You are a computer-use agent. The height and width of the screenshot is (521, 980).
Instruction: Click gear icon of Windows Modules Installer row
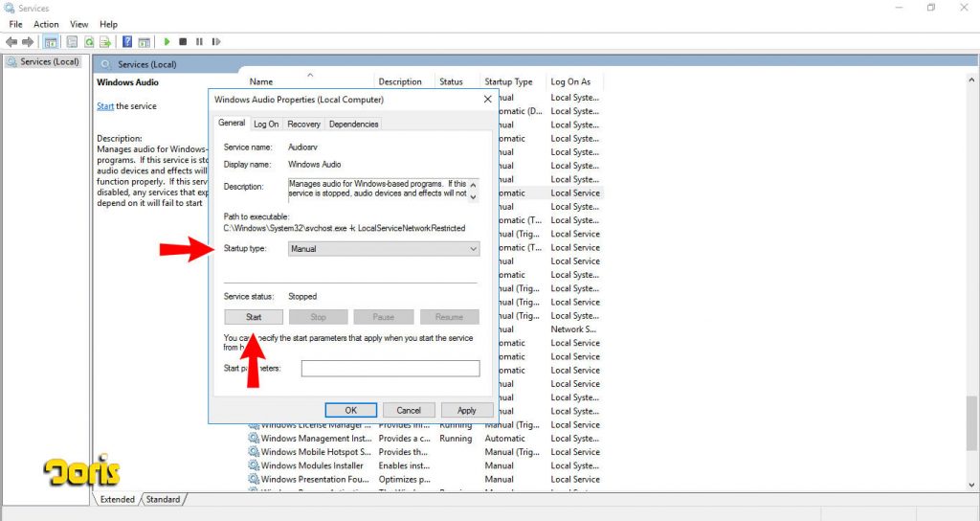[x=253, y=465]
